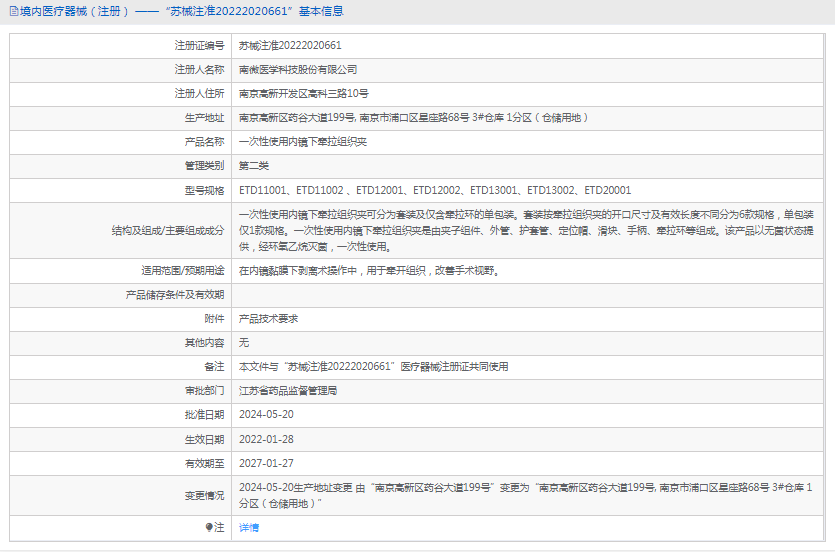Screen dimensions: 835x552
Task: Click effective date 2022-01-28
Action: 266,439
